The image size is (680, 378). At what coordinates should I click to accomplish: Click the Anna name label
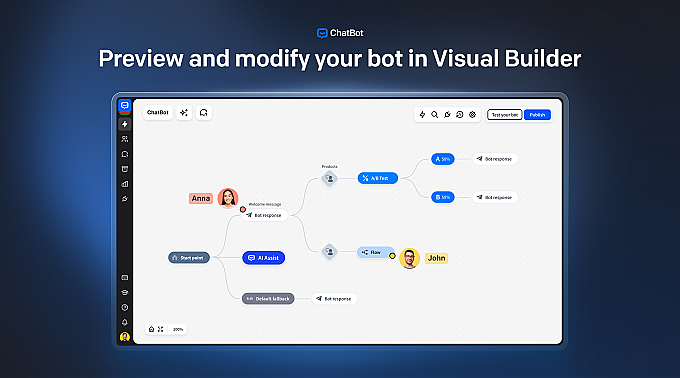[201, 198]
